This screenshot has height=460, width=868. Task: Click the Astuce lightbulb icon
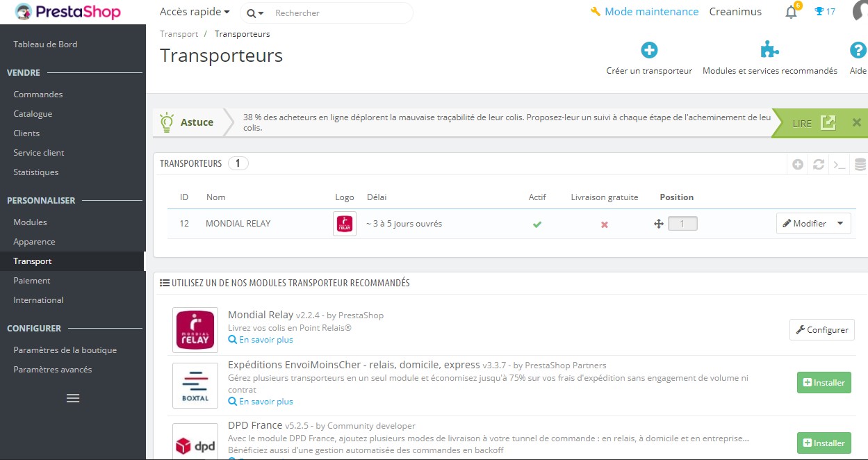tap(167, 122)
